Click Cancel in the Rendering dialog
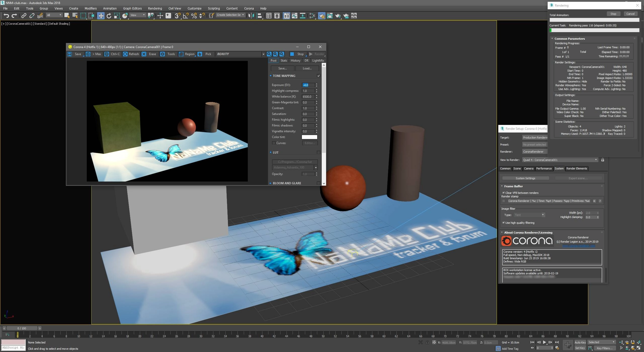The width and height of the screenshot is (644, 352). [x=630, y=14]
